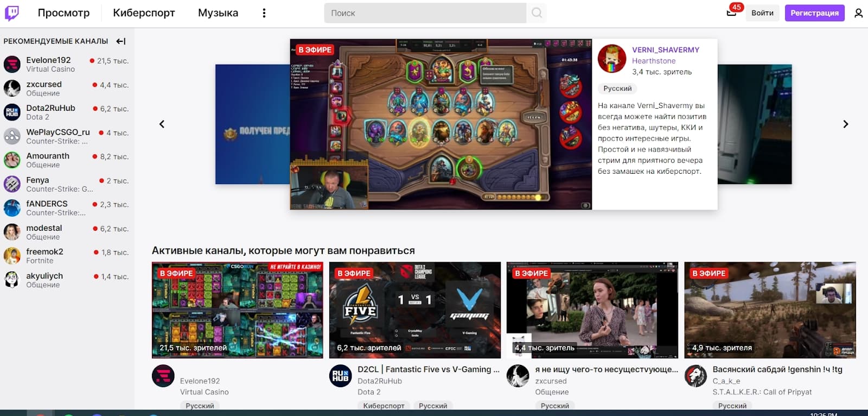Go to previous carousel stream
Screen dimensions: 868x416
162,124
